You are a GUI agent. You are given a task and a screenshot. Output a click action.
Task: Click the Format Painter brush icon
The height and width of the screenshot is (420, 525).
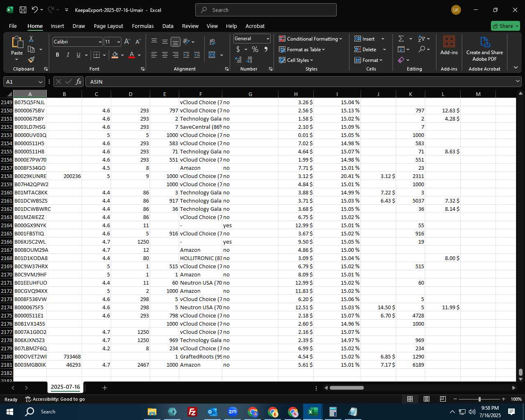click(x=31, y=60)
